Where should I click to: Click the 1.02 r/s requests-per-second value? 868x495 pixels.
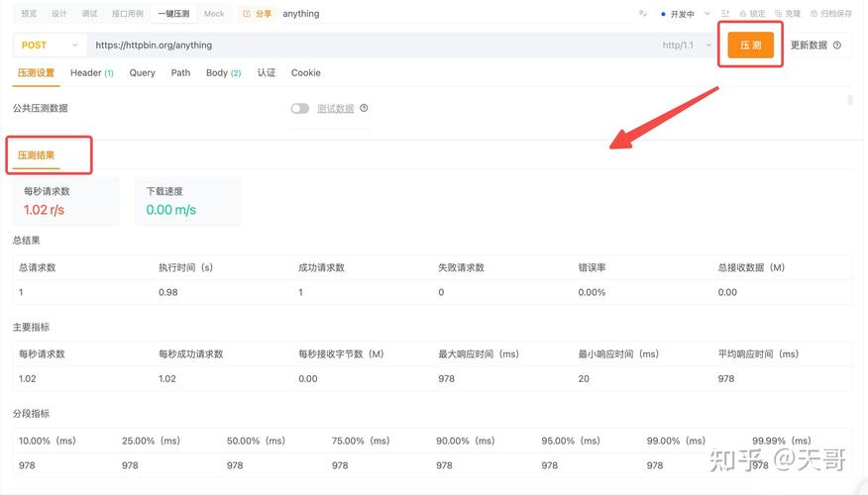(44, 210)
